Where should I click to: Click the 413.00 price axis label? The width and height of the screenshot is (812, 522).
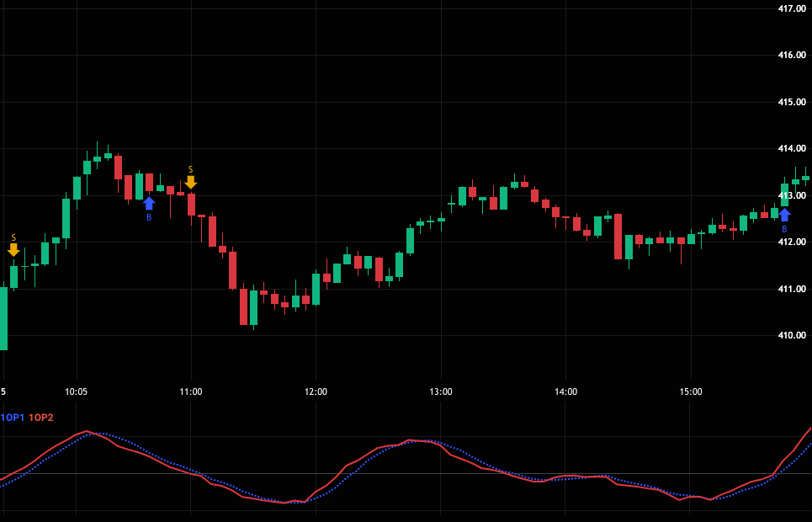point(793,195)
